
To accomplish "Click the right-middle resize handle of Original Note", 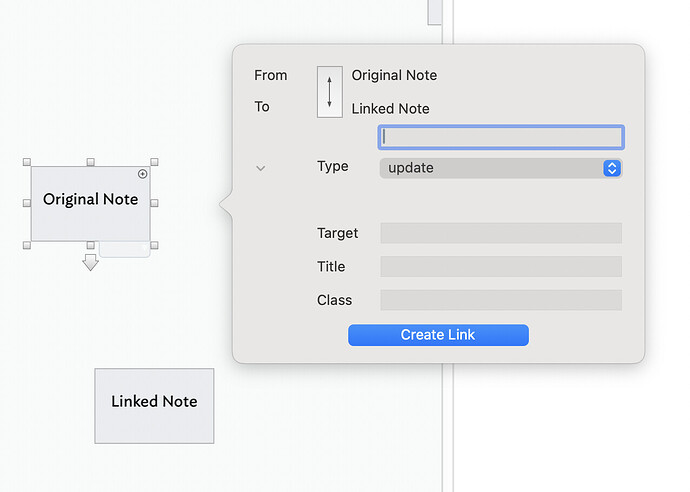I will pyautogui.click(x=154, y=203).
